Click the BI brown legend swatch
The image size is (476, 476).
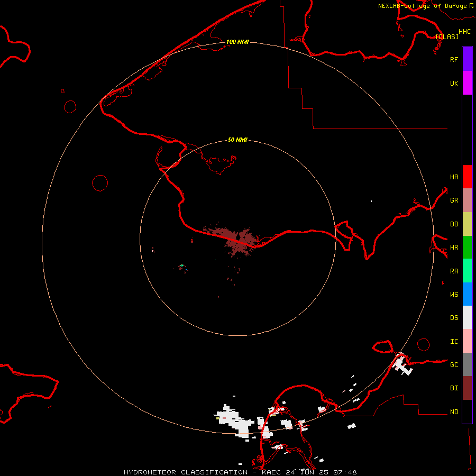tap(467, 388)
